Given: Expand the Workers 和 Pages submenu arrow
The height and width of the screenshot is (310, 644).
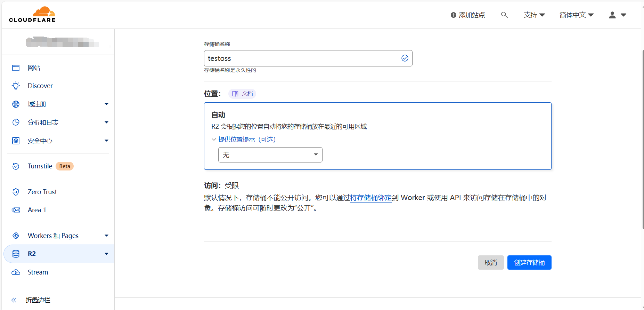Looking at the screenshot, I should tap(106, 236).
